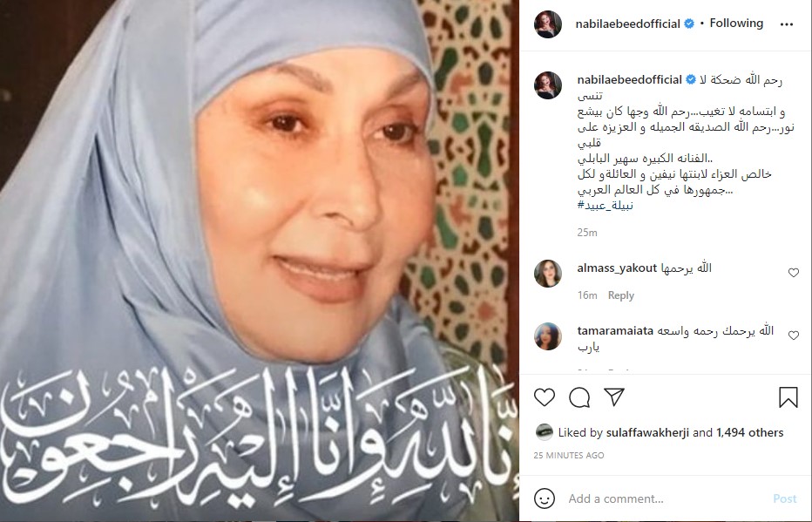View the 1,494 others who liked
The width and height of the screenshot is (812, 522).
750,432
